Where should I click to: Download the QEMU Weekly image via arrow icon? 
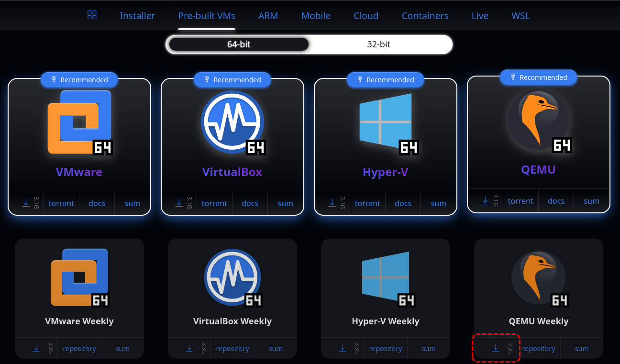point(496,348)
